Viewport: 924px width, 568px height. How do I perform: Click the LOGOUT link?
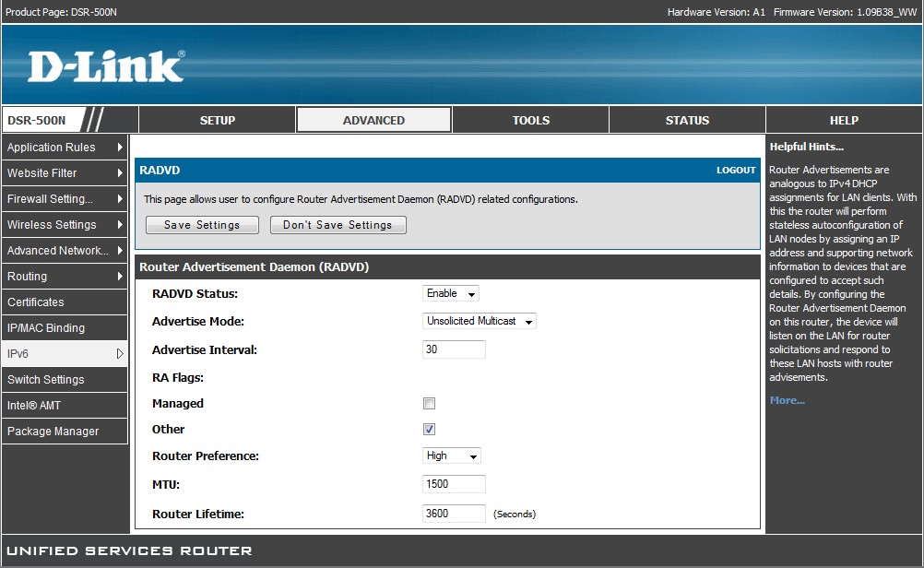[736, 171]
